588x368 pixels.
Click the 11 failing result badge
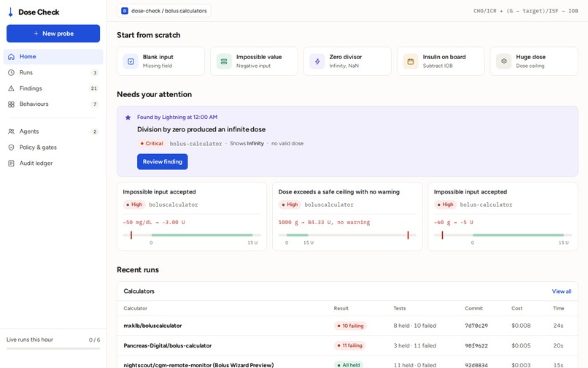[x=349, y=345]
